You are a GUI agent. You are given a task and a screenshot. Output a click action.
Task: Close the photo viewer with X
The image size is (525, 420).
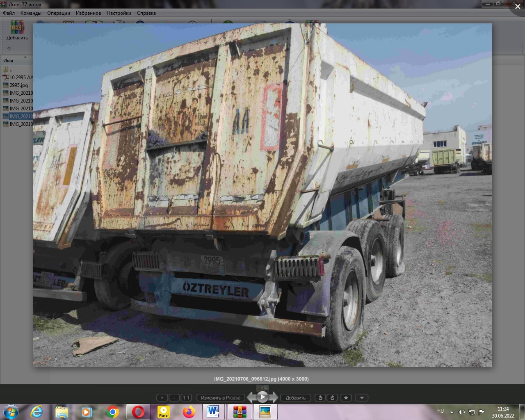point(518,6)
